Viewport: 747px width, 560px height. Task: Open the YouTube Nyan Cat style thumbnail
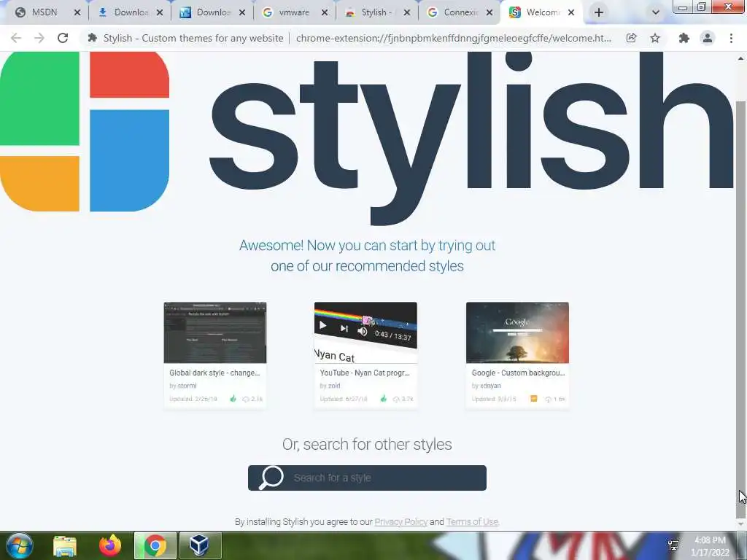point(366,332)
